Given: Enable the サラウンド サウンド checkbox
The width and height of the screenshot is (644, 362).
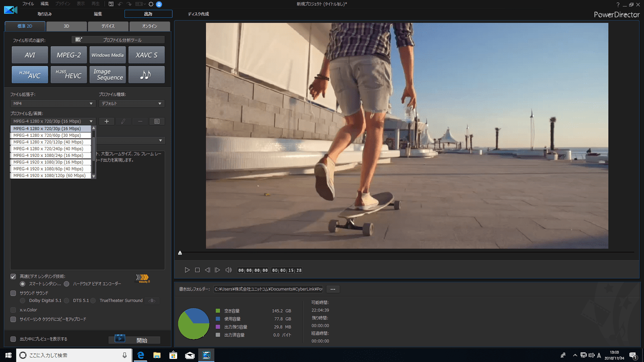Looking at the screenshot, I should point(14,293).
